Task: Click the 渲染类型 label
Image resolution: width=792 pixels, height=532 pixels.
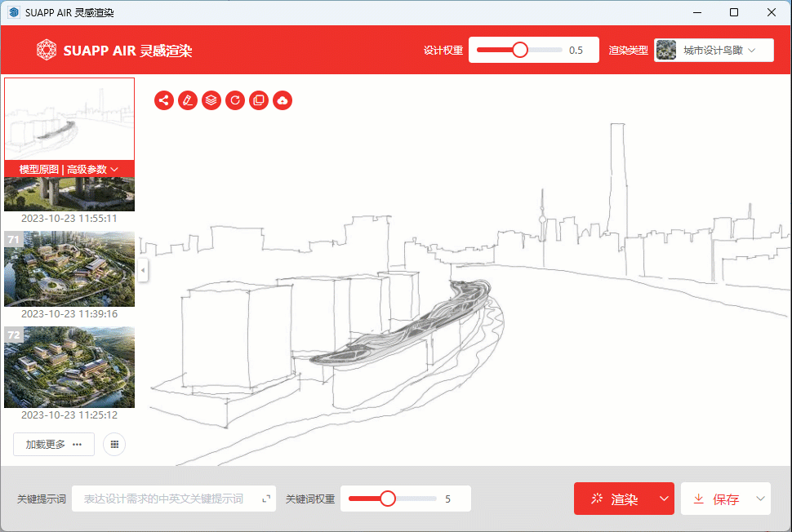Action: point(629,50)
